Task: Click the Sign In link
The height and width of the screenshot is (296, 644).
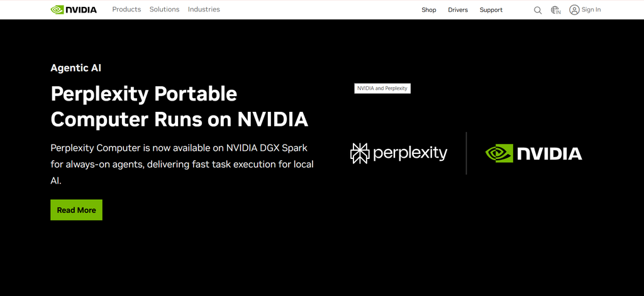Action: pyautogui.click(x=591, y=10)
